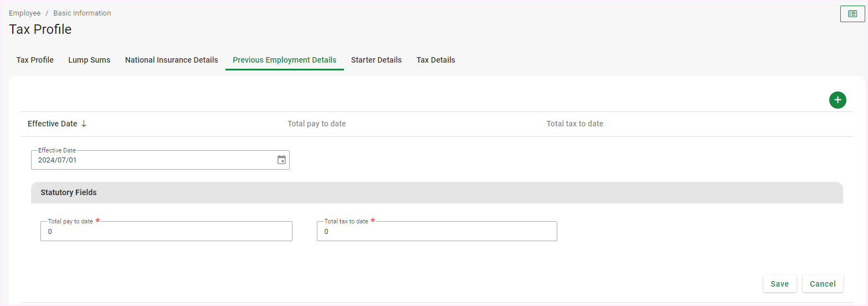Click the list view icon at top right
The height and width of the screenshot is (306, 868).
point(852,14)
